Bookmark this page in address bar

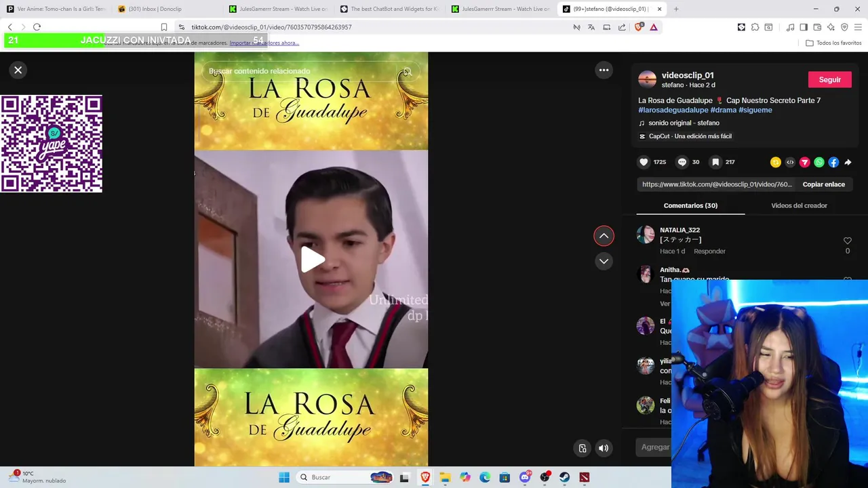[164, 27]
